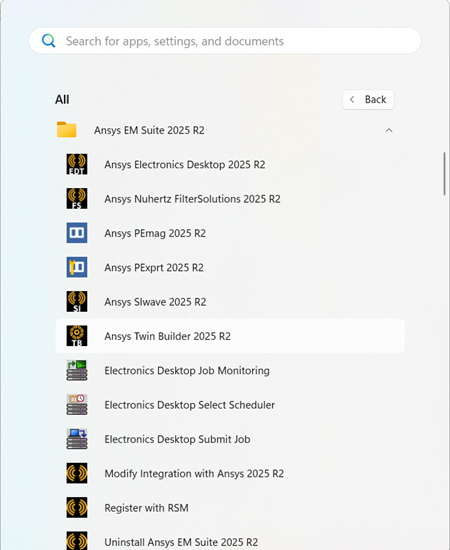
Task: Click the Ansys PExprt wrench icon
Action: coord(77,267)
